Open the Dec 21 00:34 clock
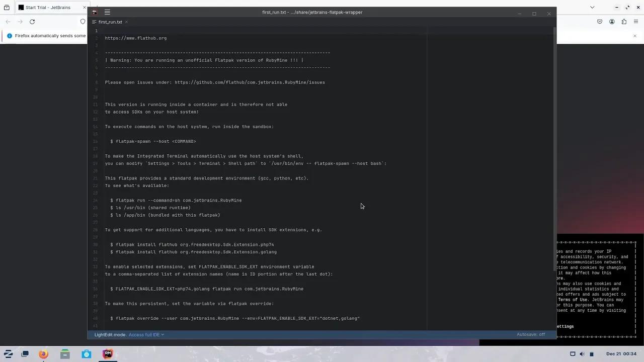This screenshot has width=644, height=362. coord(621,354)
